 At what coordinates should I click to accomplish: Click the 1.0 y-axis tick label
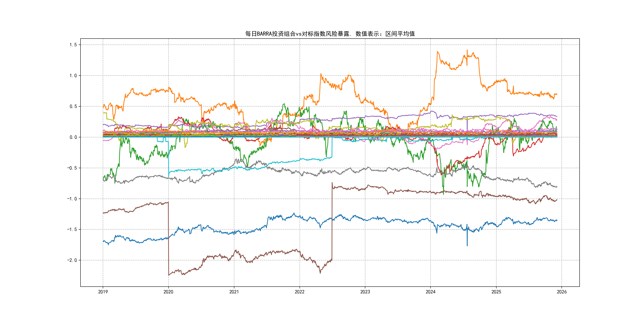click(73, 76)
